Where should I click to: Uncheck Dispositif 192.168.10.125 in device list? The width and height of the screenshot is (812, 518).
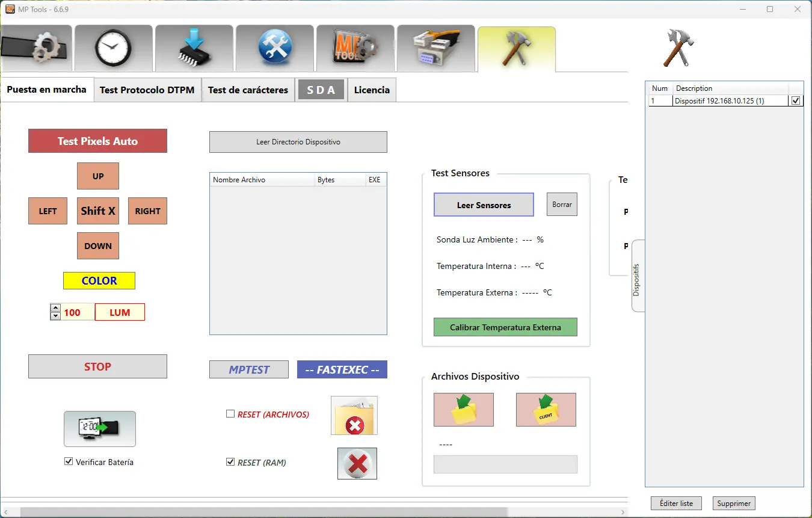(x=796, y=101)
